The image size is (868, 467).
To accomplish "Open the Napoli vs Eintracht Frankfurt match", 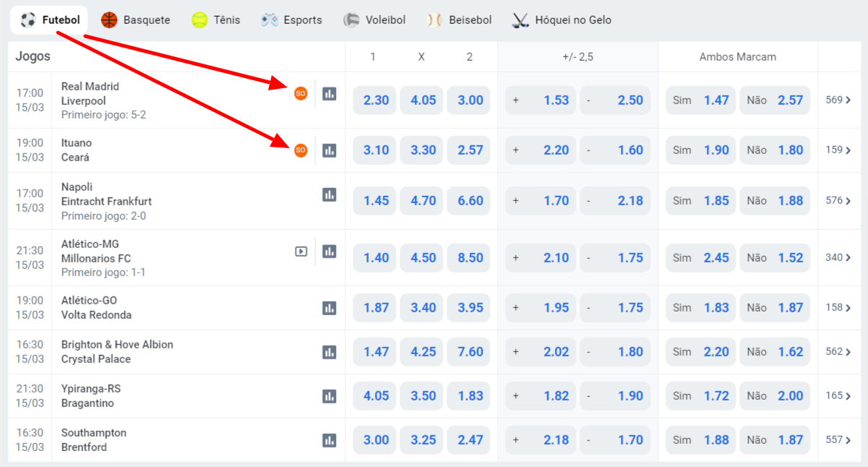I will tap(106, 194).
